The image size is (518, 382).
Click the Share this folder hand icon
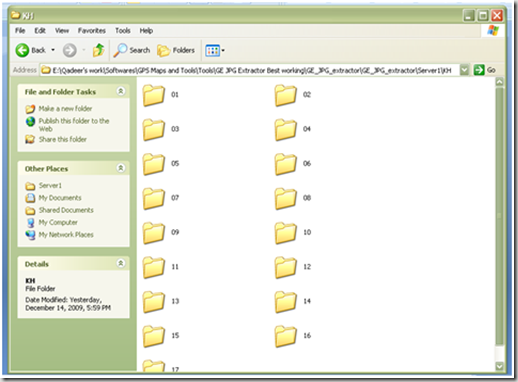[30, 139]
